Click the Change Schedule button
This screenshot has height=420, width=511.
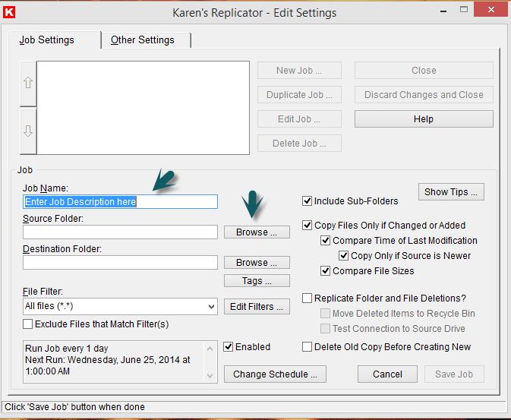click(275, 374)
